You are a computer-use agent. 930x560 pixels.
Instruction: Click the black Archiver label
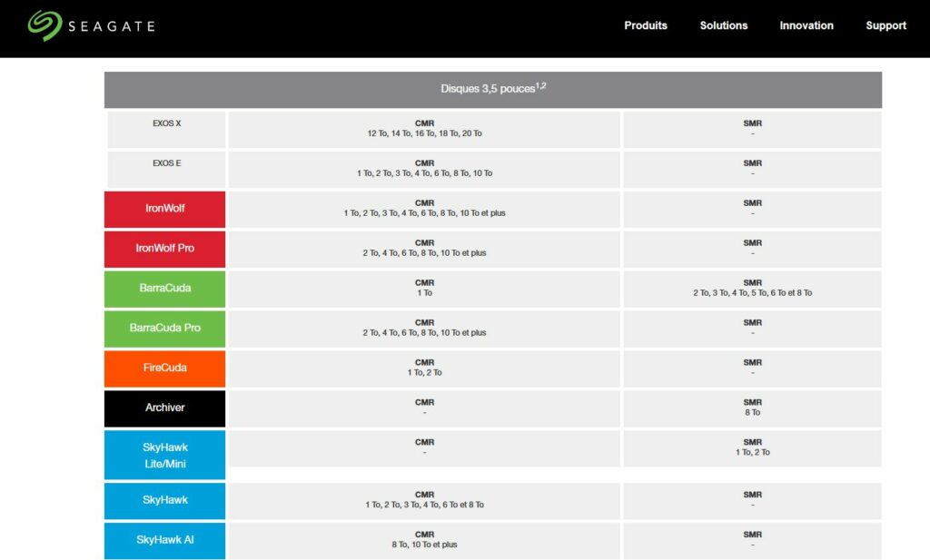pos(165,408)
